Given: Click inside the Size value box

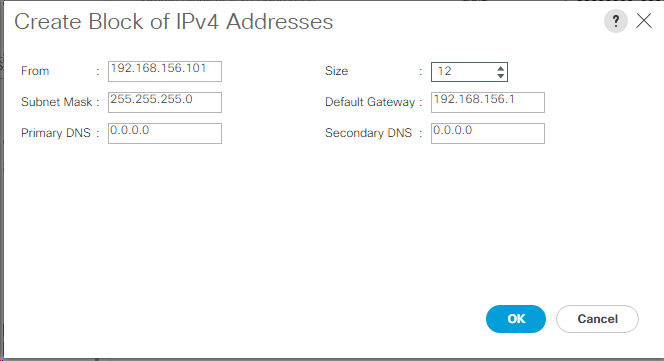Looking at the screenshot, I should [464, 72].
